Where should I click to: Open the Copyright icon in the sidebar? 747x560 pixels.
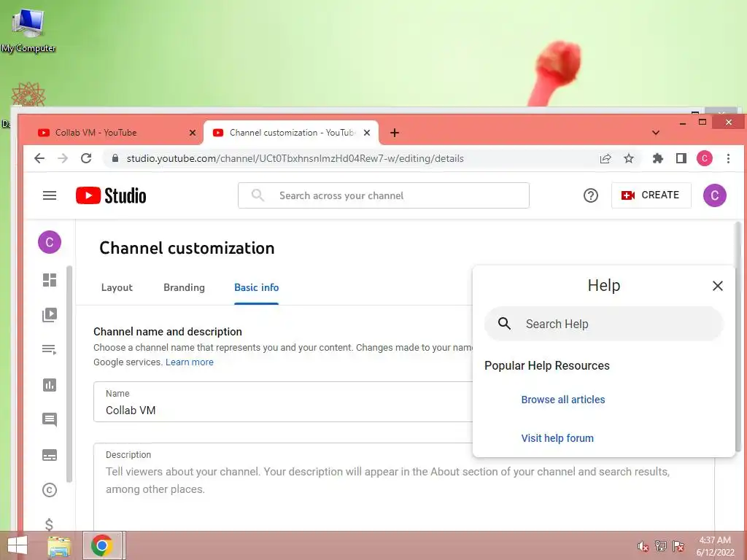(x=50, y=490)
